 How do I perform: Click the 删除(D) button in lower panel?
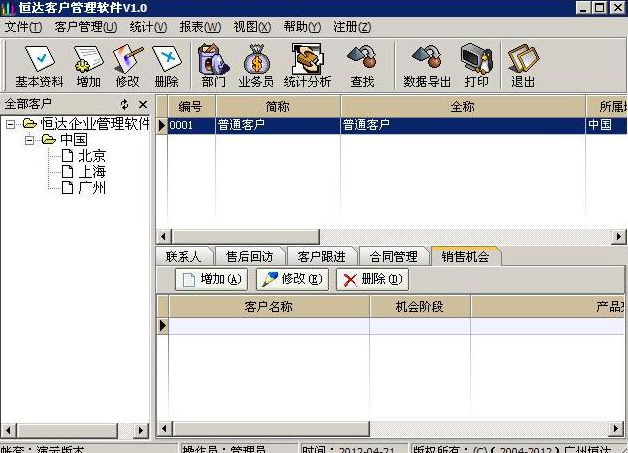pos(372,280)
